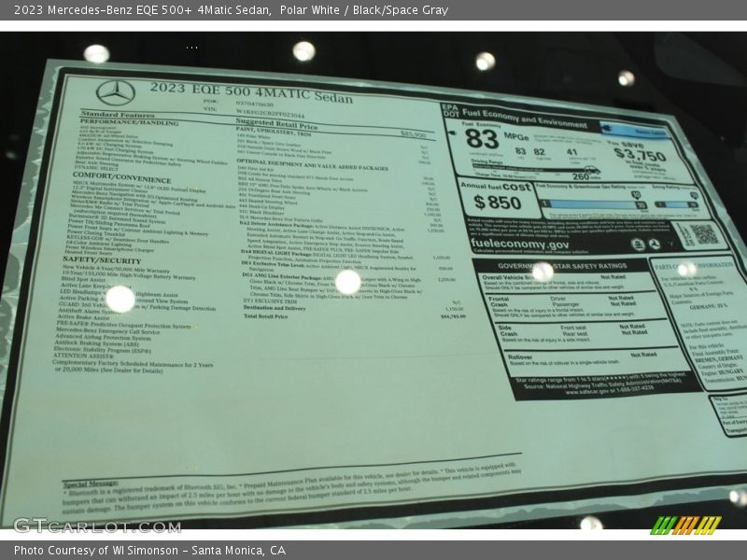Click 'Mercedes-Benz Emergency Call Service' line

click(107, 331)
